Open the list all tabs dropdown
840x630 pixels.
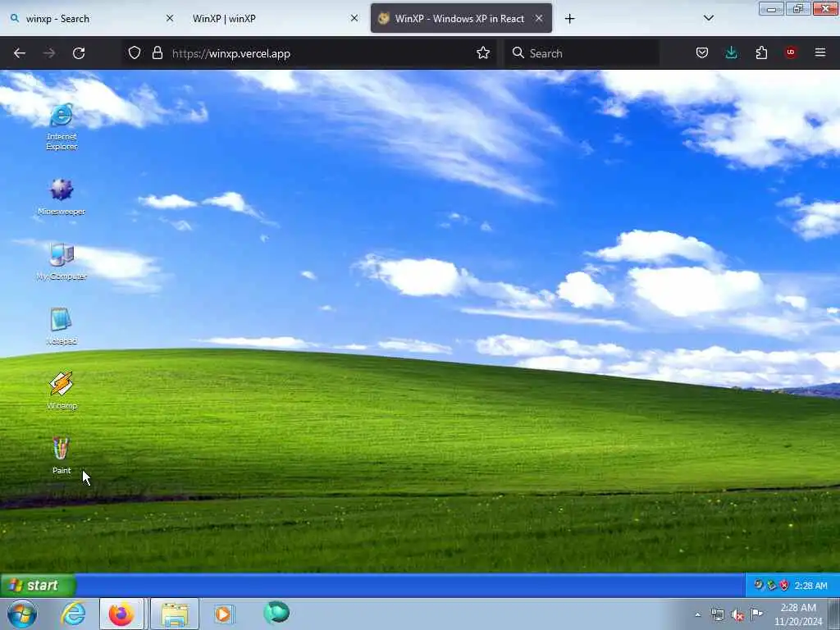point(708,18)
